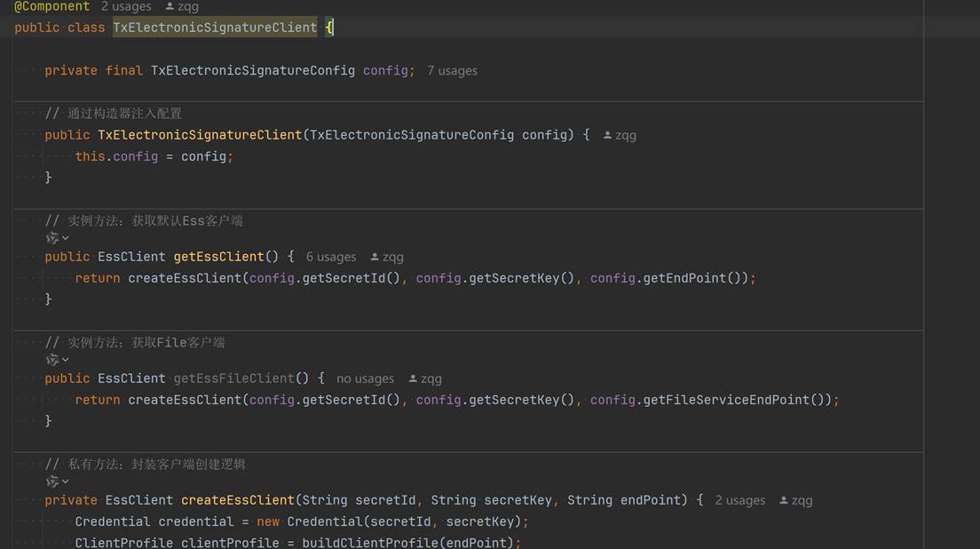Click TxElectronicSignatureClient in the class declaration
The width and height of the screenshot is (980, 549).
click(x=215, y=28)
